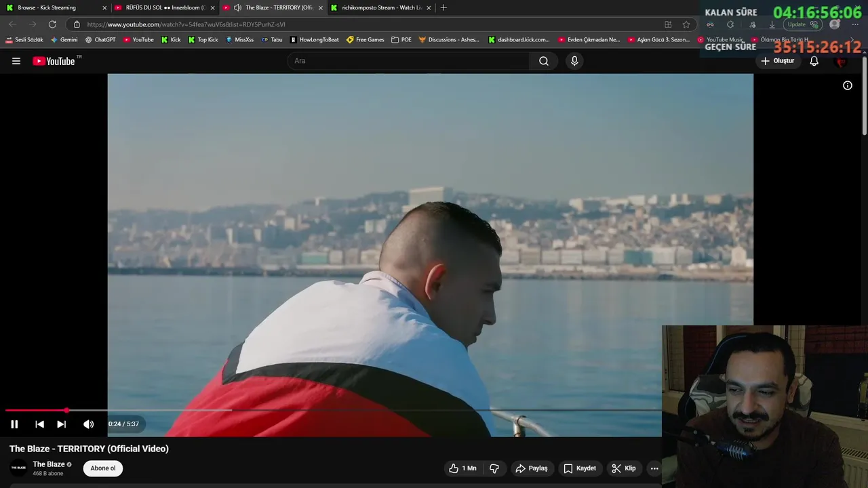This screenshot has width=868, height=488.
Task: Mute tab via speaker icon on Blaze tab
Action: [x=237, y=7]
